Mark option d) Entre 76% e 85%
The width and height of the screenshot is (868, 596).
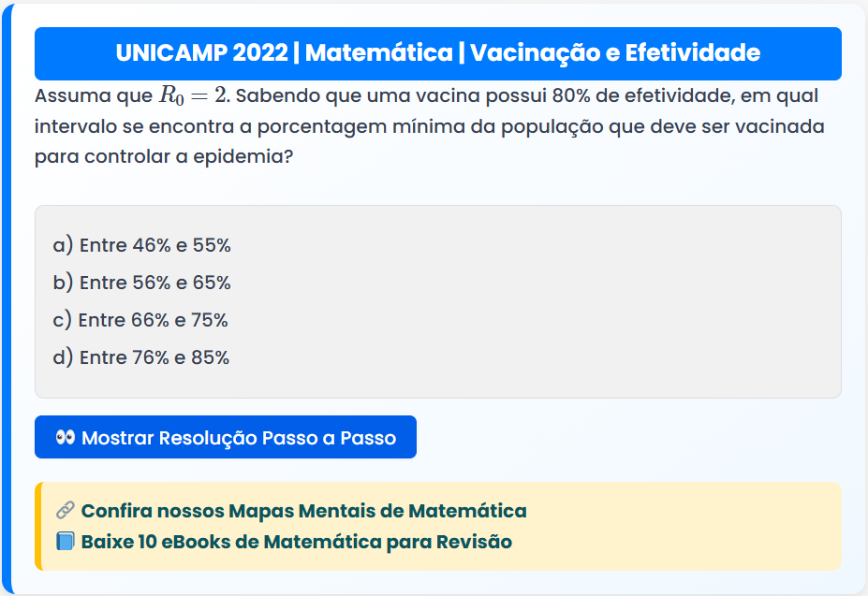coord(141,357)
